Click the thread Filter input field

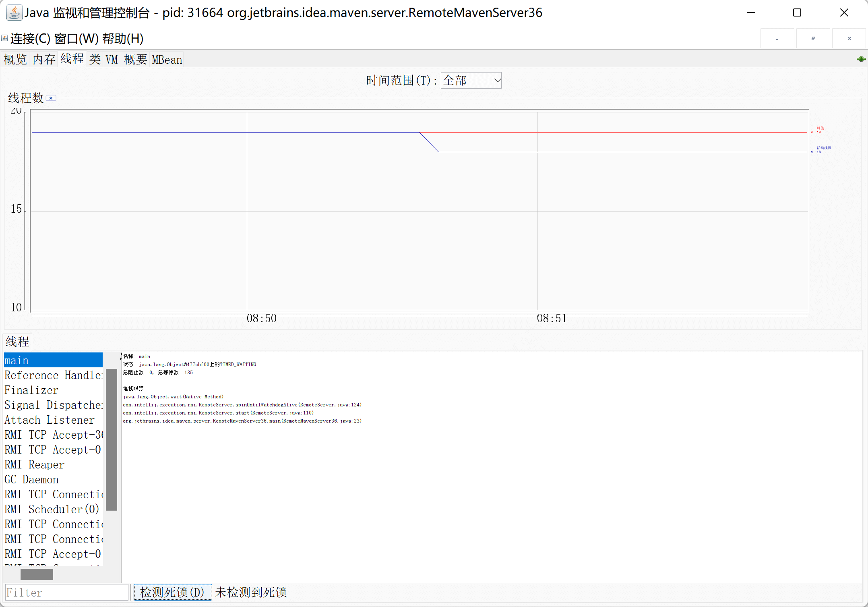coord(66,592)
